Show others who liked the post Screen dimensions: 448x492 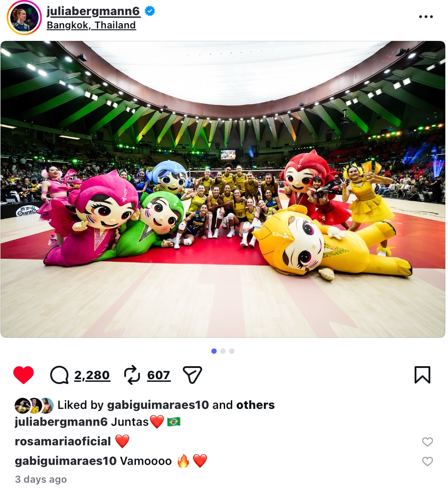click(x=255, y=405)
